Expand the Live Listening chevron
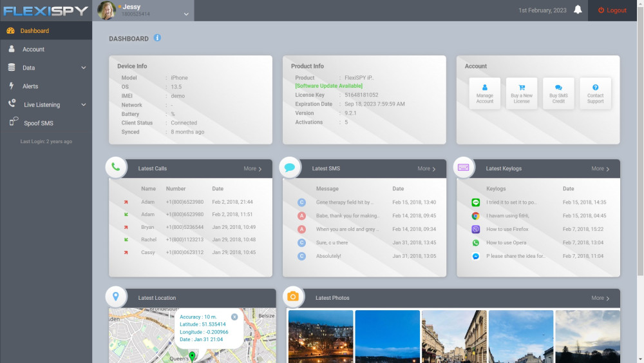 click(x=83, y=105)
